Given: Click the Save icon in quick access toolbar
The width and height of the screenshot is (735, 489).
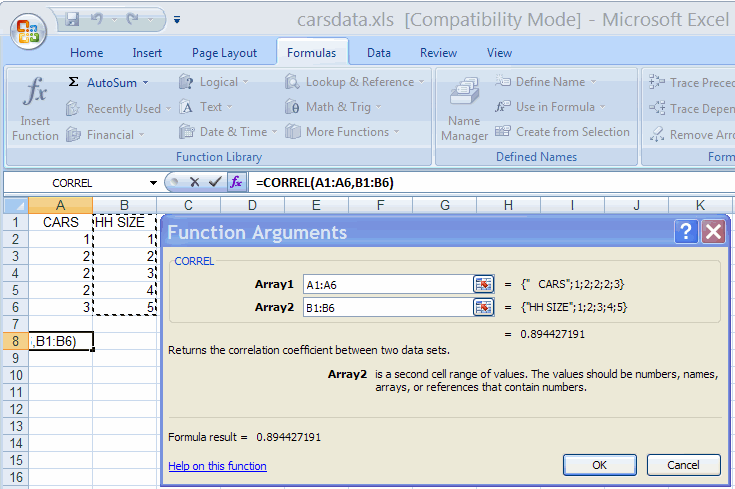Looking at the screenshot, I should click(72, 19).
